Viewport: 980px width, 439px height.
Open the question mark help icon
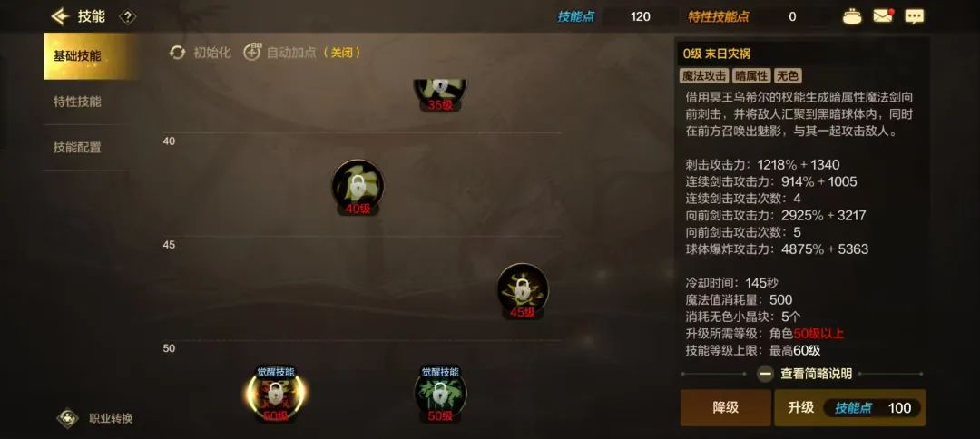128,17
